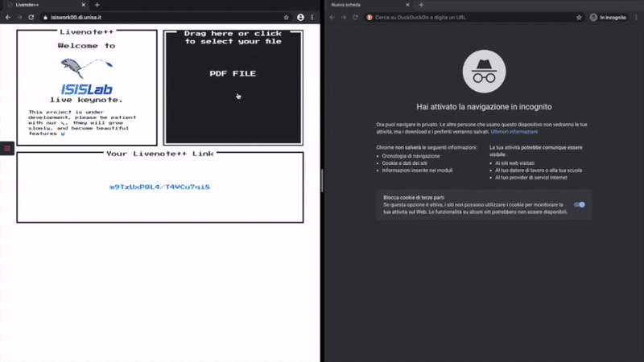Click the 'Al tuo provider di servizi Internet' item

(x=531, y=178)
